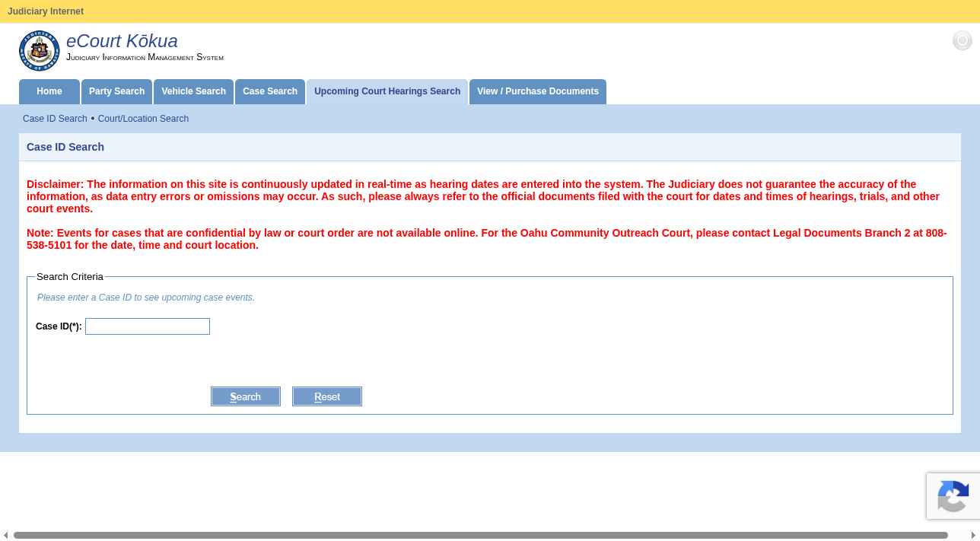Click the horizontal scrollbar thumb

481,536
